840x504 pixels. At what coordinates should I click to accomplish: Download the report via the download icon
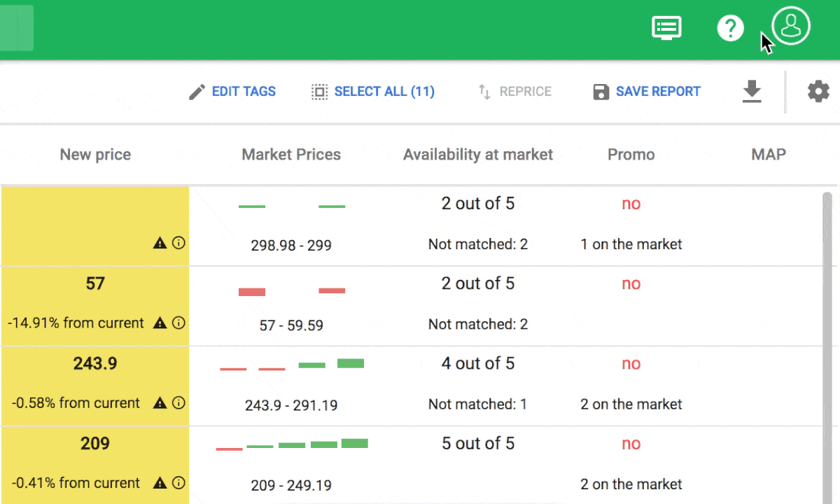pos(752,91)
